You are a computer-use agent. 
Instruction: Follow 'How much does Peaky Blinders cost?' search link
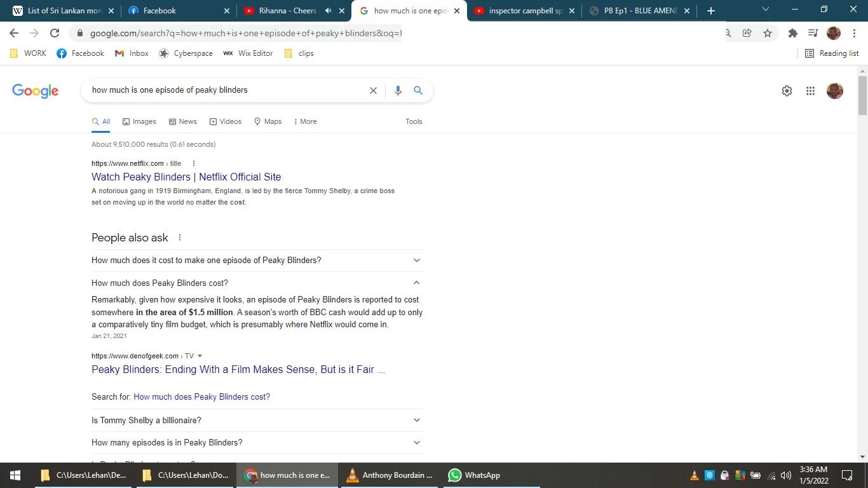[x=201, y=397]
